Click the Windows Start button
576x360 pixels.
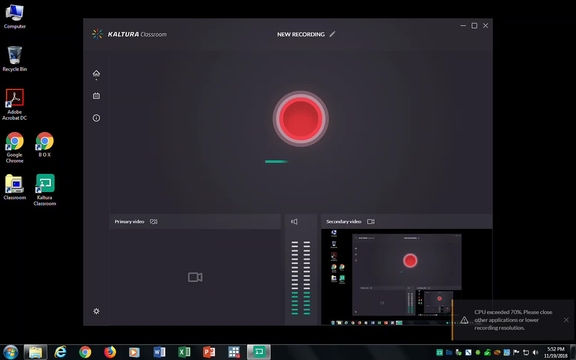(10, 352)
